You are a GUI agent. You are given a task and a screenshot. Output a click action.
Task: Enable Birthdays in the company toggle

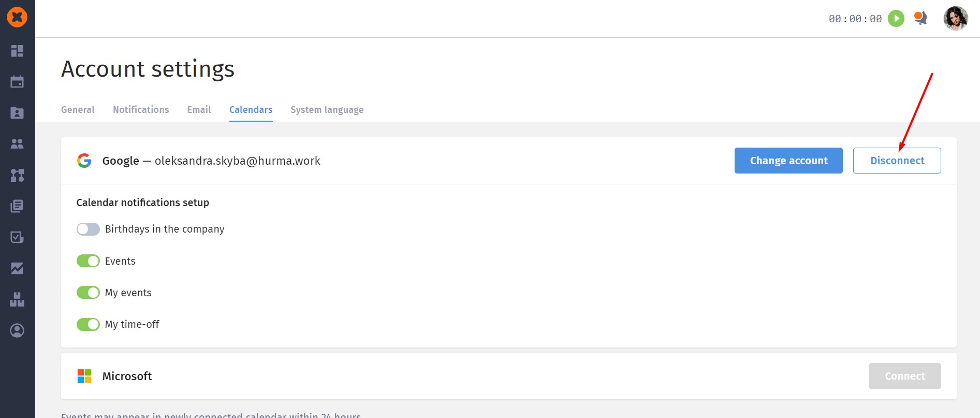coord(88,229)
